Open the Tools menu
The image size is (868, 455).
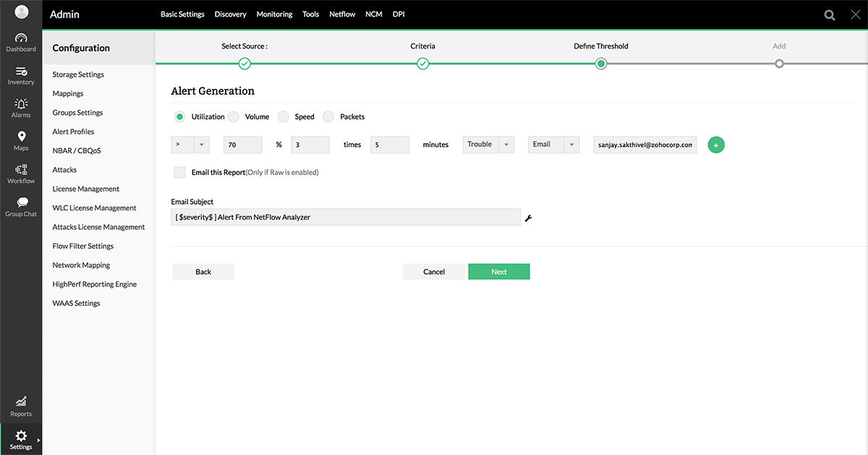(311, 14)
